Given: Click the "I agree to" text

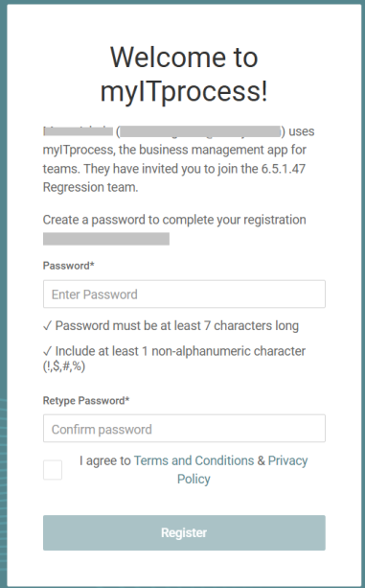Looking at the screenshot, I should 104,460.
